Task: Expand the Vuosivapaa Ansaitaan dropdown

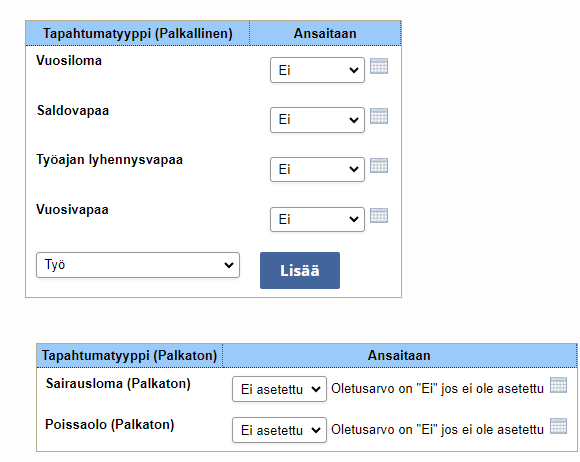Action: click(x=317, y=219)
